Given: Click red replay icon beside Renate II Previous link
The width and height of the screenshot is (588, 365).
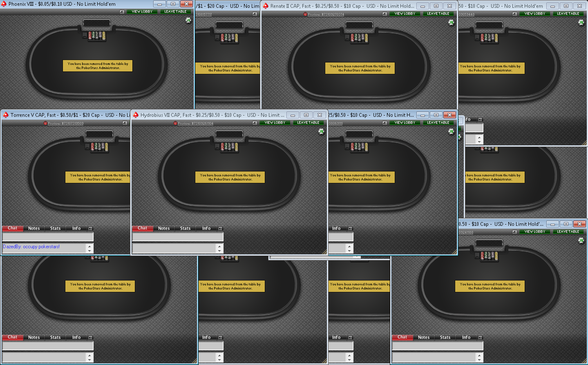Looking at the screenshot, I should point(305,14).
